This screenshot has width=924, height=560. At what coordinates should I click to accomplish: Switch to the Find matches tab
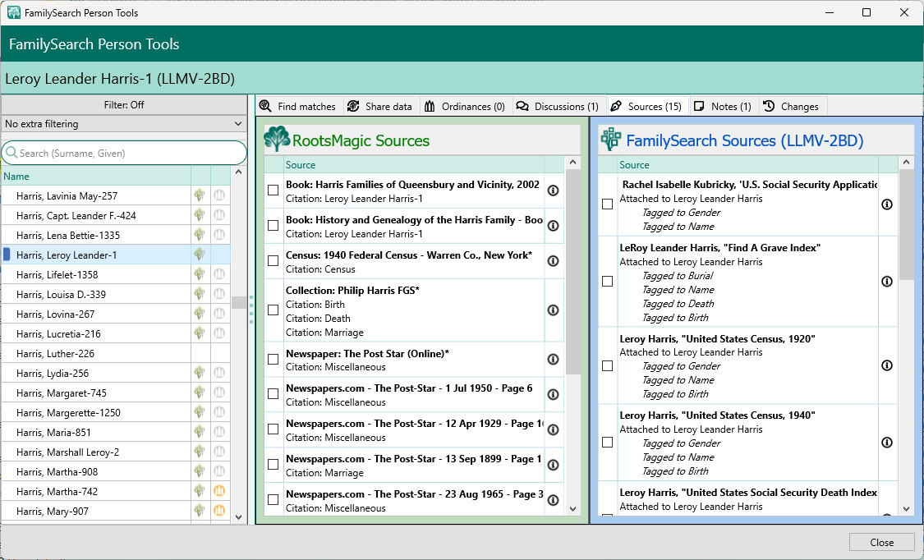298,107
